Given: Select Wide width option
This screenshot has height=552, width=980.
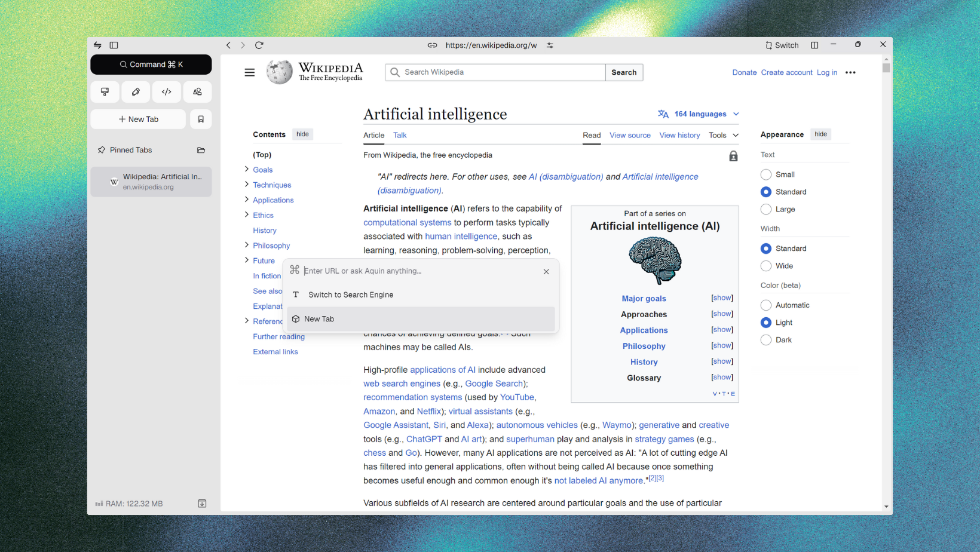Looking at the screenshot, I should 766,266.
